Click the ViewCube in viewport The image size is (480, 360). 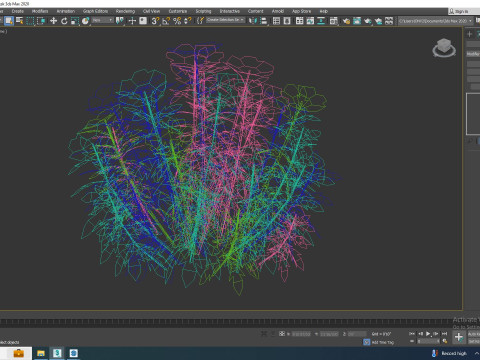pyautogui.click(x=444, y=48)
